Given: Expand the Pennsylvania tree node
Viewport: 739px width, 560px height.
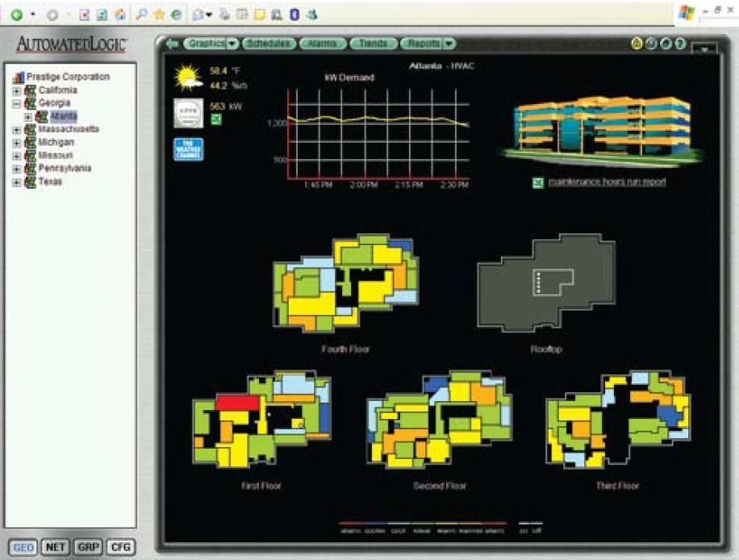Looking at the screenshot, I should [x=16, y=169].
